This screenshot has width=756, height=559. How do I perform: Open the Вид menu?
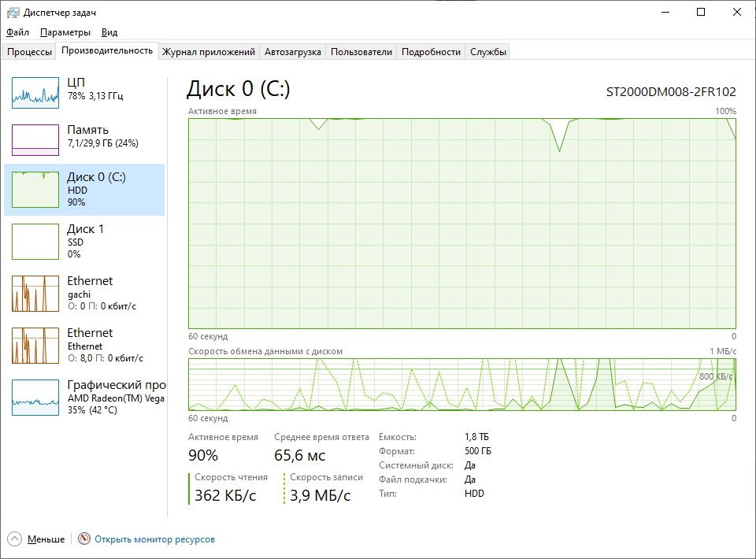[x=109, y=32]
